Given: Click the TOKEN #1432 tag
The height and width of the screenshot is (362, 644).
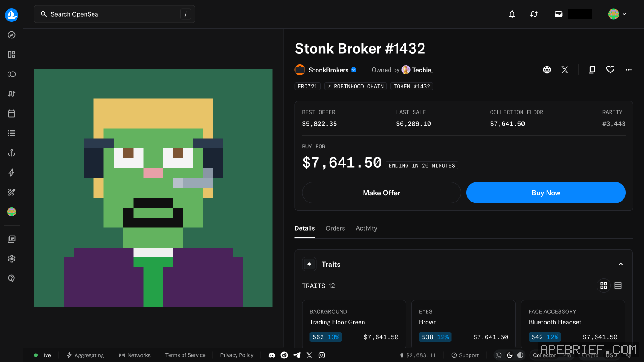Looking at the screenshot, I should point(412,86).
